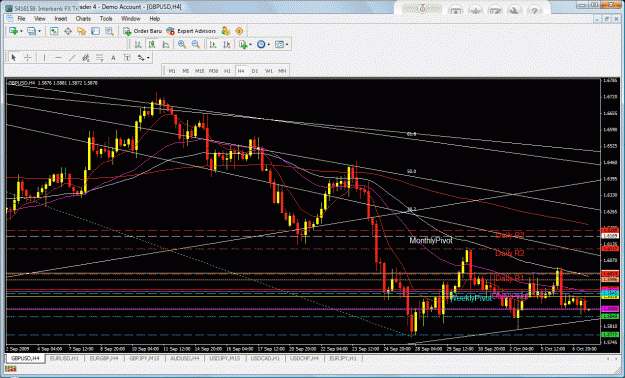Open the View menu
625x378 pixels.
coord(40,19)
